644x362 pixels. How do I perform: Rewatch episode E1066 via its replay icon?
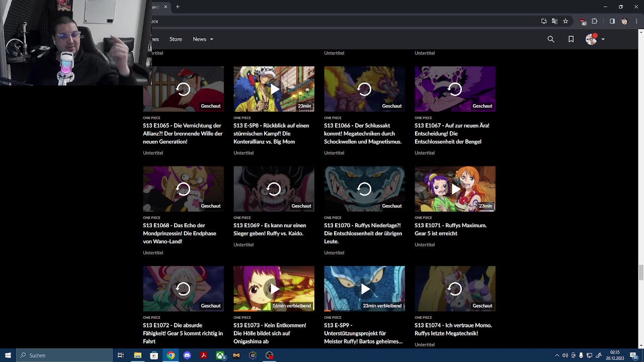(x=364, y=89)
